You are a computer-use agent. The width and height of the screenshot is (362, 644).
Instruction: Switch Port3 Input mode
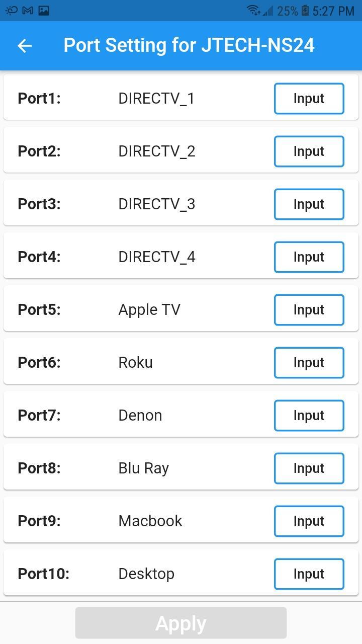[309, 204]
